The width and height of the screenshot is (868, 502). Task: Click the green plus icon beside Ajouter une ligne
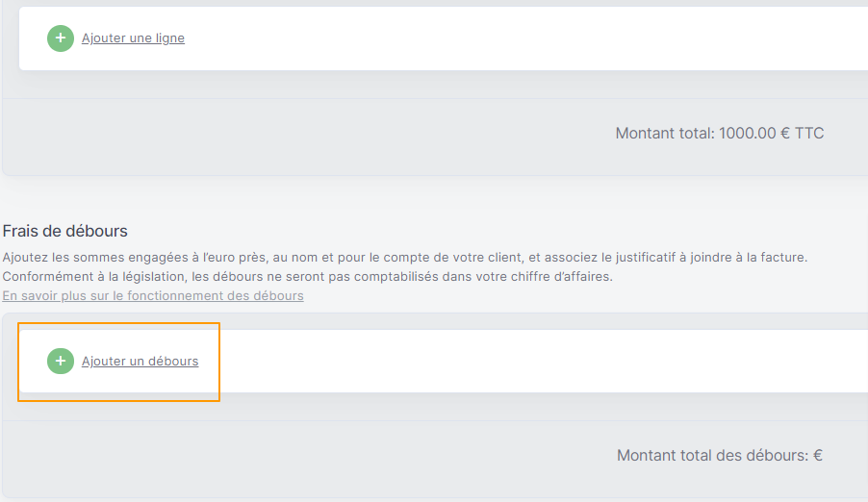coord(61,38)
